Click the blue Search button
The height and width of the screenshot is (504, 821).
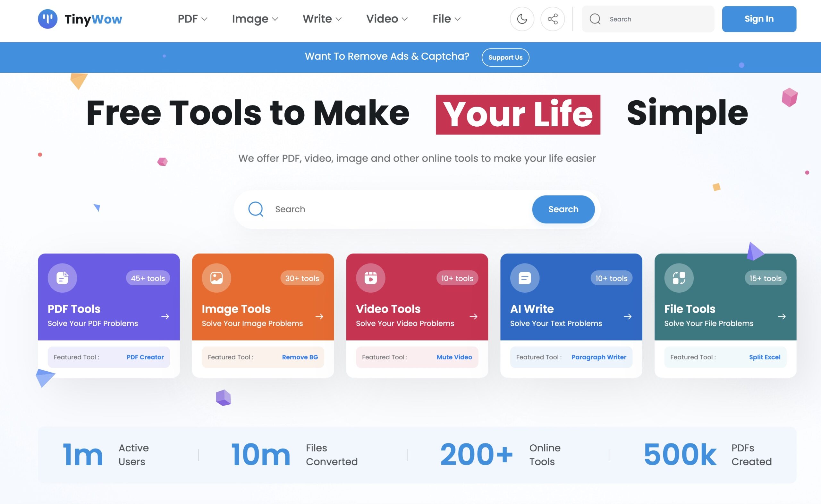point(563,209)
